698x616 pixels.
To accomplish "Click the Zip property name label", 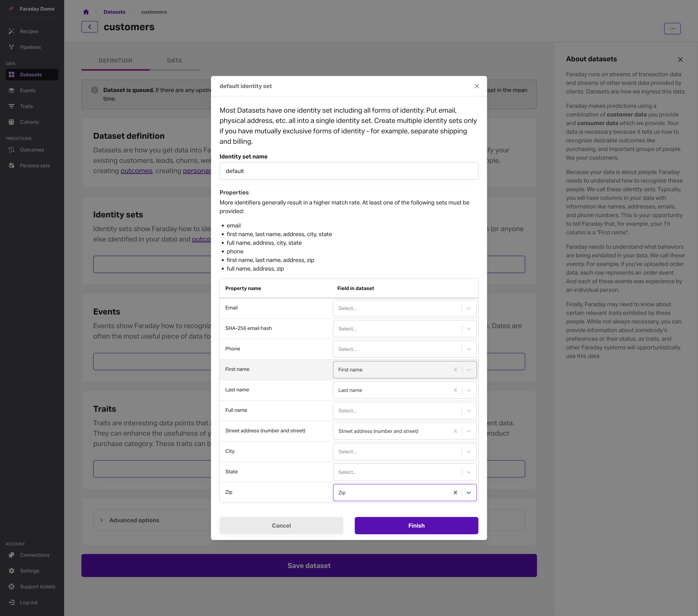I will 229,492.
